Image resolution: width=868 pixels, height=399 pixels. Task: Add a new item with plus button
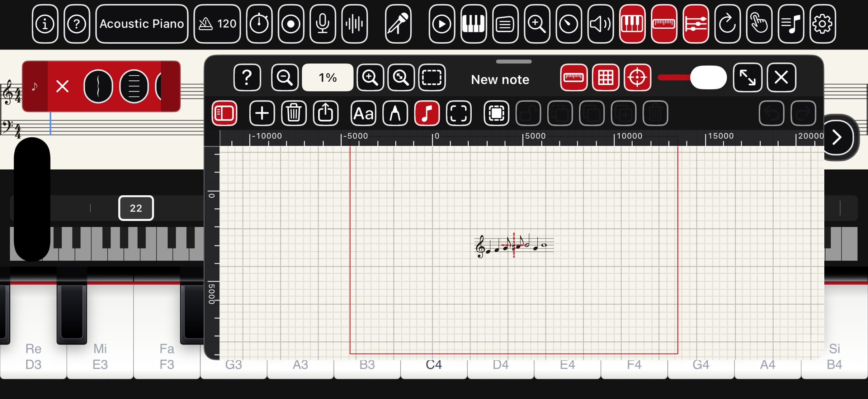(262, 113)
